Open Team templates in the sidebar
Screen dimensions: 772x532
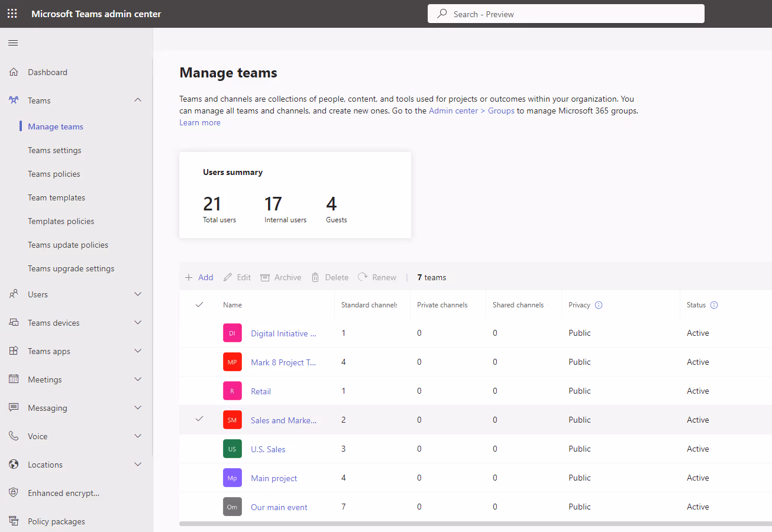[x=56, y=197]
